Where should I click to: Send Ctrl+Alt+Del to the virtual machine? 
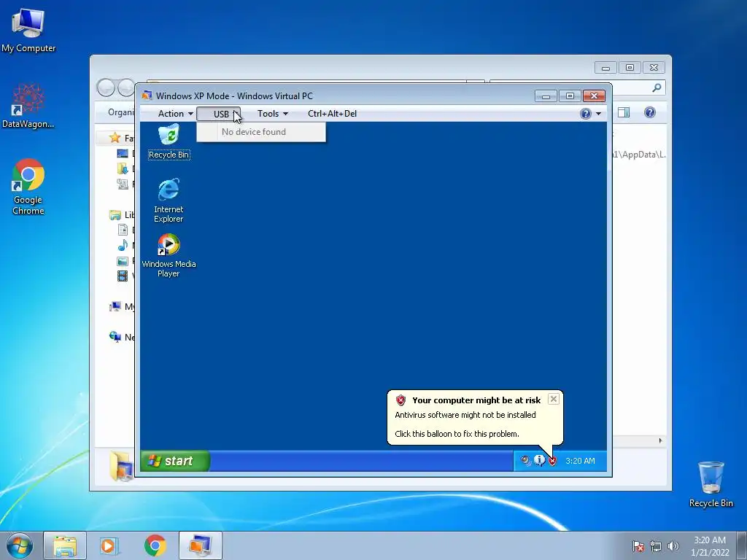[x=332, y=113]
